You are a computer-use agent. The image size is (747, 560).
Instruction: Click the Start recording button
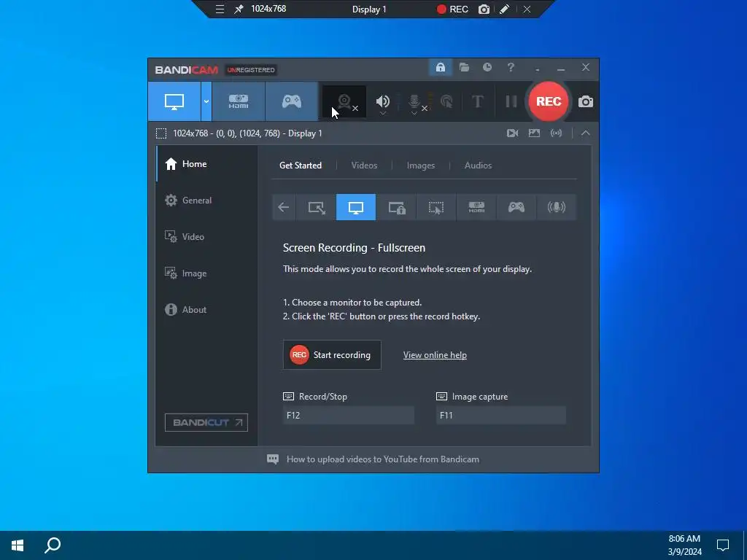(x=332, y=355)
